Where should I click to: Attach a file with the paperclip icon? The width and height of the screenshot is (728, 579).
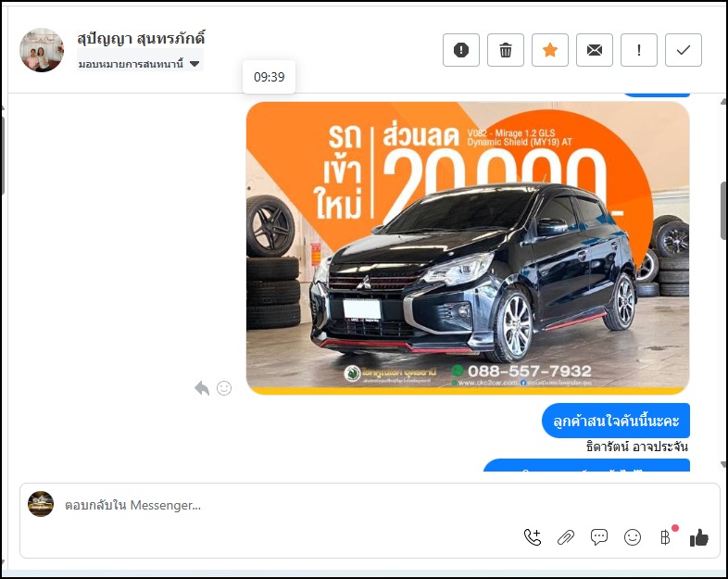[566, 537]
